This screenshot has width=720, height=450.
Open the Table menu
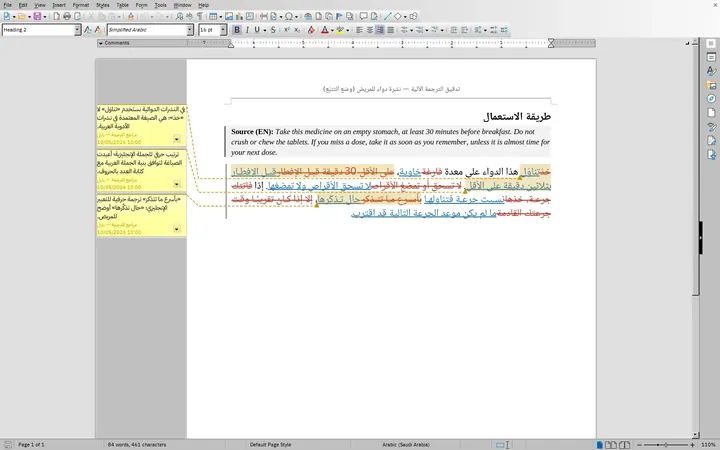point(123,5)
